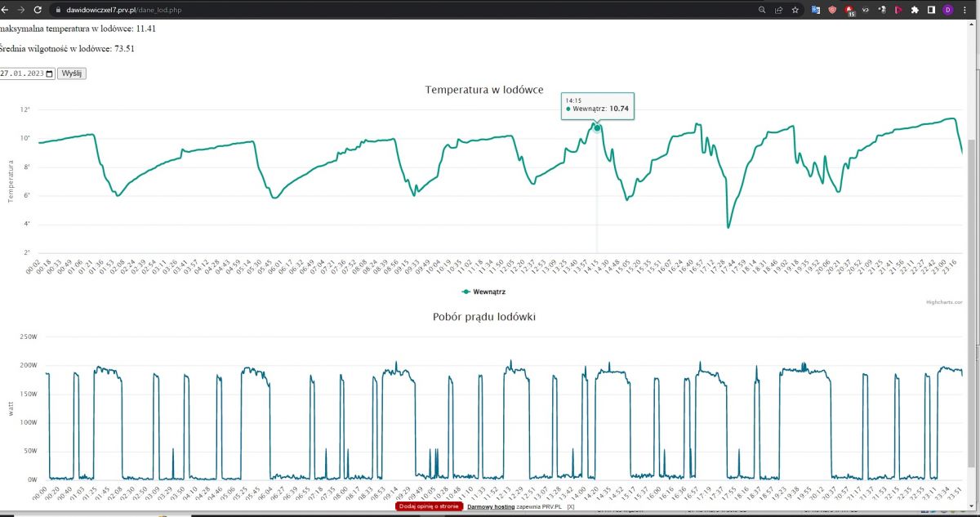Open the D profile avatar menu

(948, 10)
